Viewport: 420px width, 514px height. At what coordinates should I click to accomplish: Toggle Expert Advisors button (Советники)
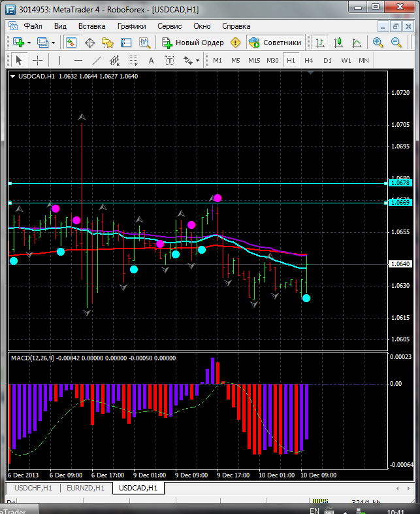(x=275, y=43)
